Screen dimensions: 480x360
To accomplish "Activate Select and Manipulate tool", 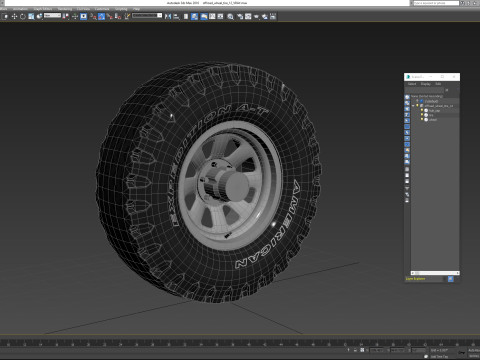I will point(75,16).
